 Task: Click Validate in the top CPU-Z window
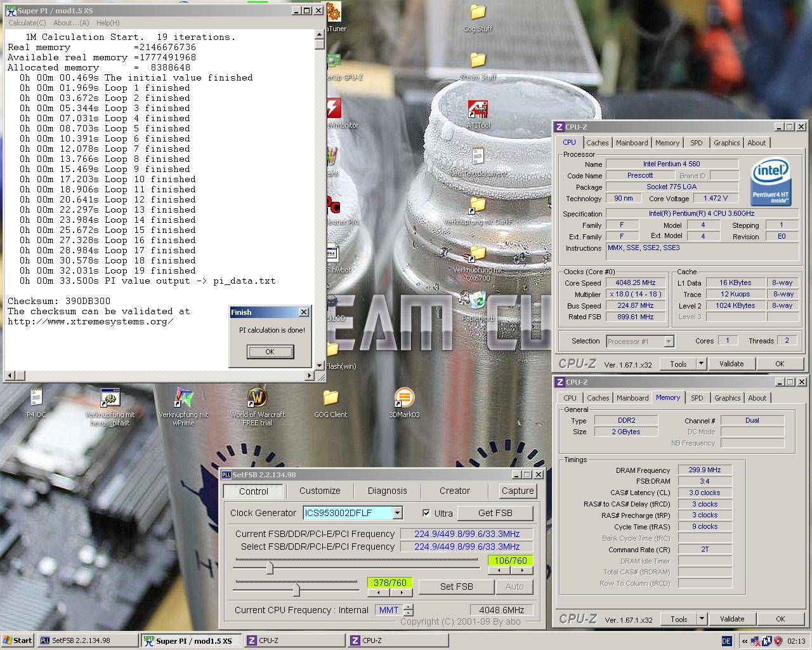tap(731, 364)
